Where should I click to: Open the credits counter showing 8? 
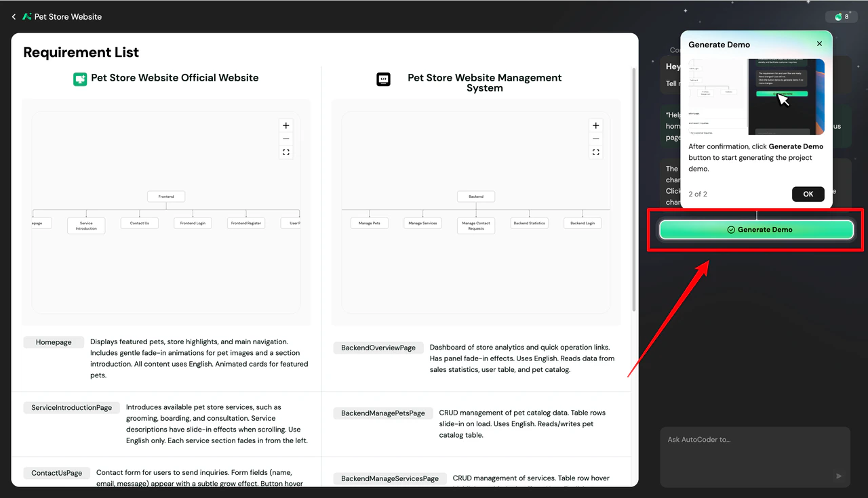[x=842, y=16]
